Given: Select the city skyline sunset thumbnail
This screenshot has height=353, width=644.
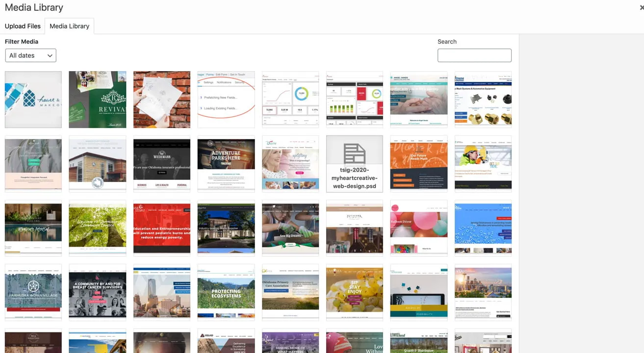Looking at the screenshot, I should click(x=483, y=292).
